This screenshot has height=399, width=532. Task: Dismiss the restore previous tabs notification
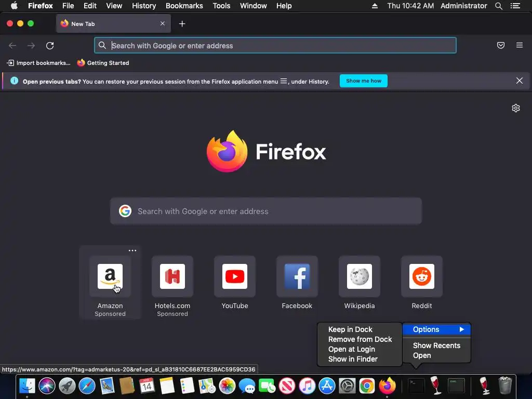pyautogui.click(x=520, y=81)
